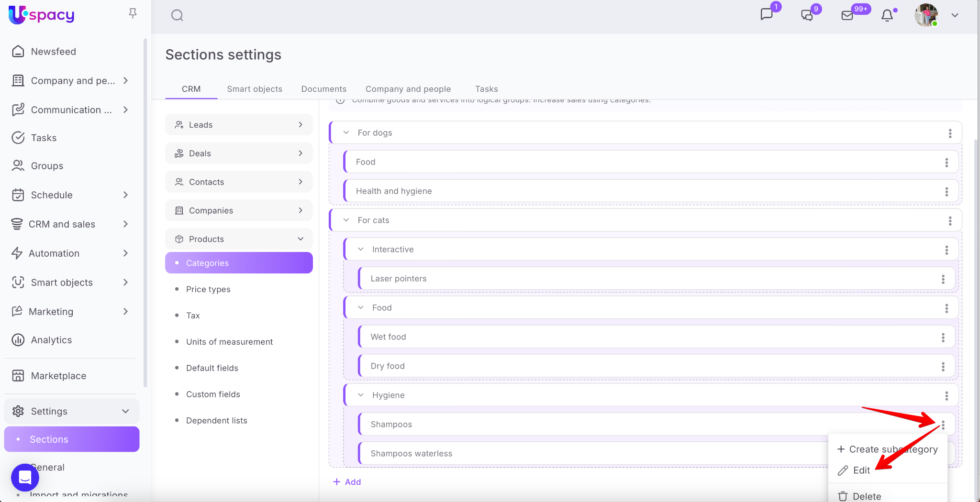The image size is (980, 502).
Task: Click the search magnifier icon
Action: (x=177, y=15)
